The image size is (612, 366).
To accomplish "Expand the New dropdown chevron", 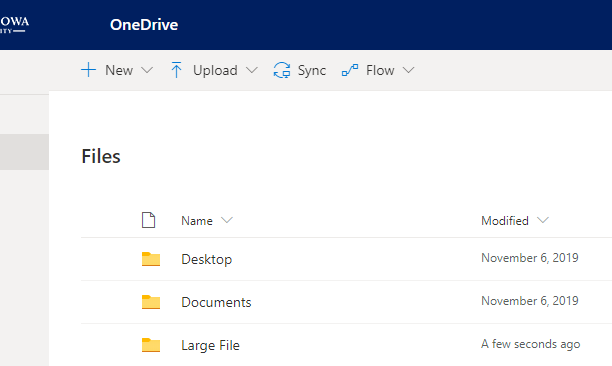I will [x=147, y=70].
